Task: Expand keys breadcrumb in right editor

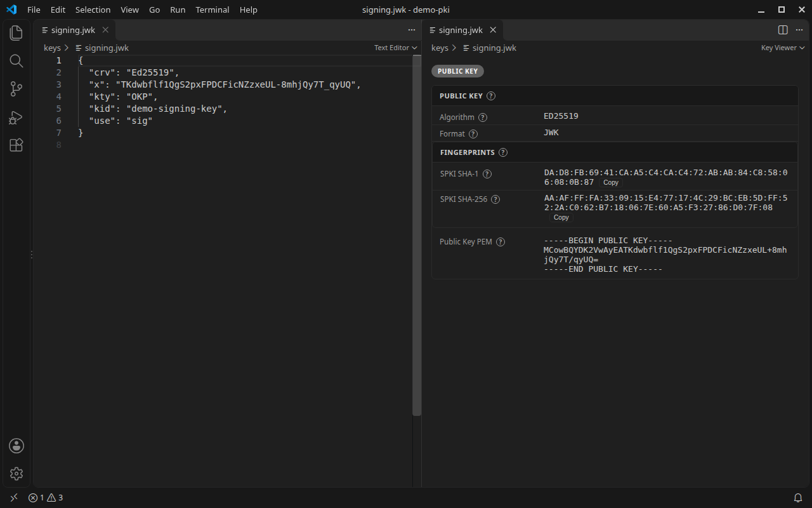Action: click(440, 48)
